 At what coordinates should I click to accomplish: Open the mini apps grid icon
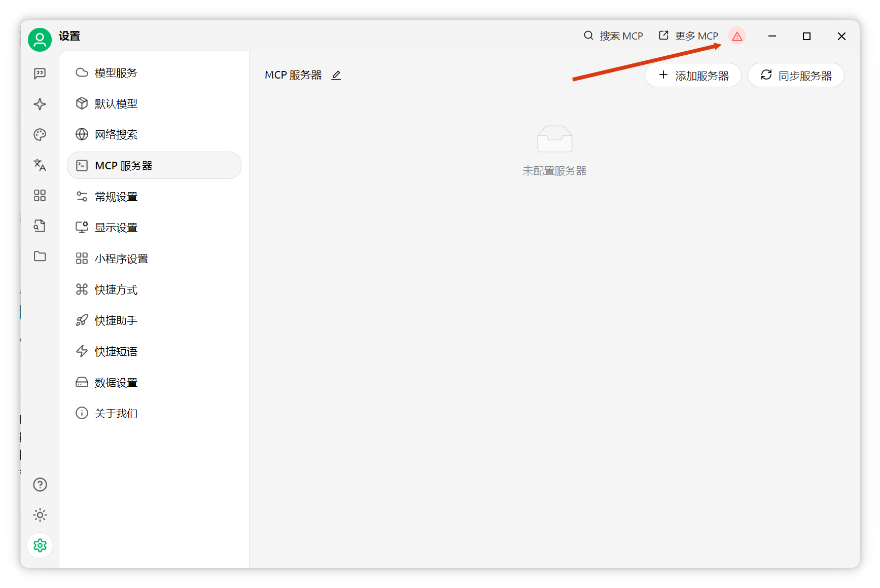[40, 195]
